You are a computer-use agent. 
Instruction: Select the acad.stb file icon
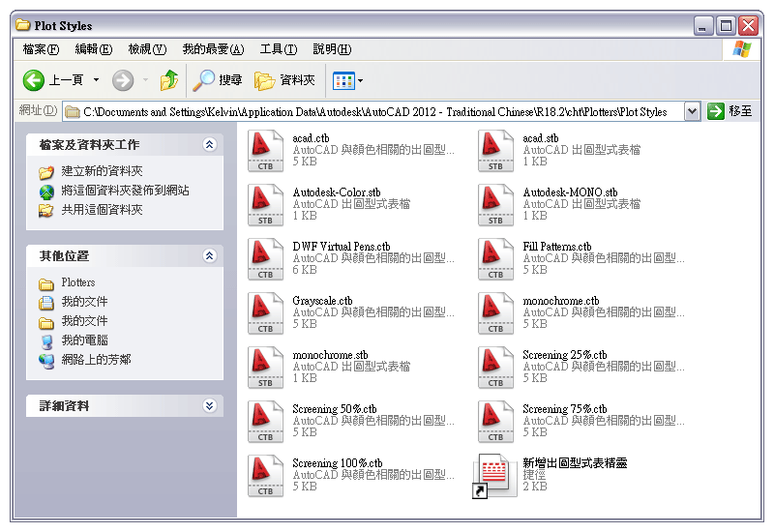496,151
